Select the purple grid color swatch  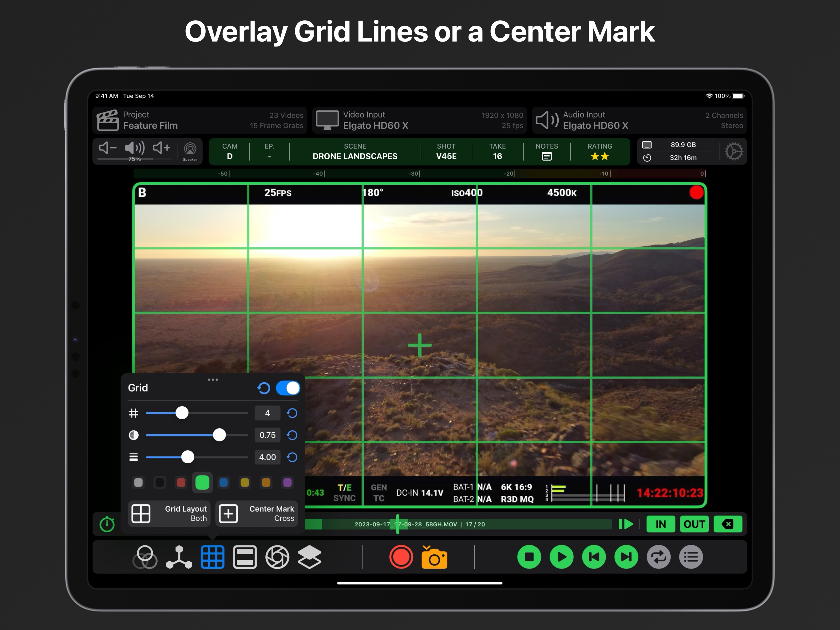click(x=287, y=483)
